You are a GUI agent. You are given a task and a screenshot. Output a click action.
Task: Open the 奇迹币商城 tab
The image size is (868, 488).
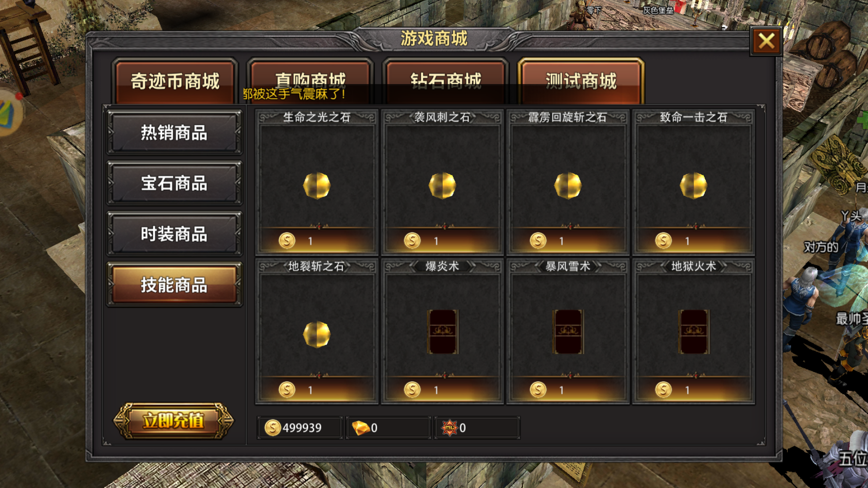(175, 82)
